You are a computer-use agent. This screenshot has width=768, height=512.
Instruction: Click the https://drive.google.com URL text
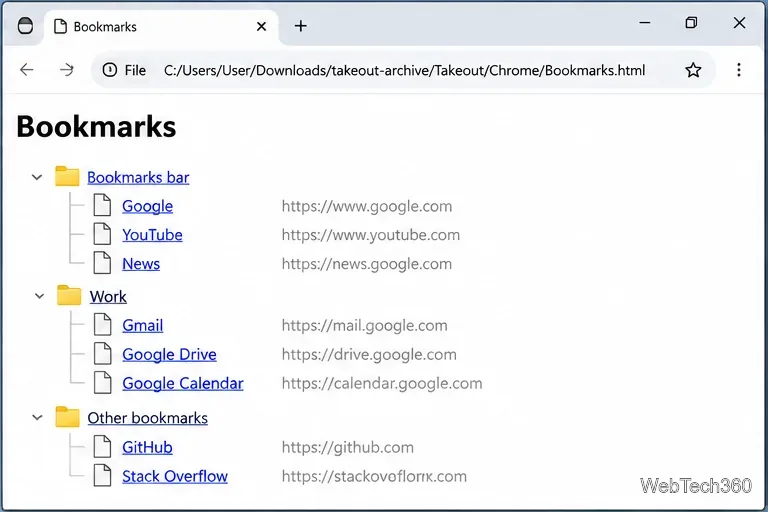tap(369, 355)
